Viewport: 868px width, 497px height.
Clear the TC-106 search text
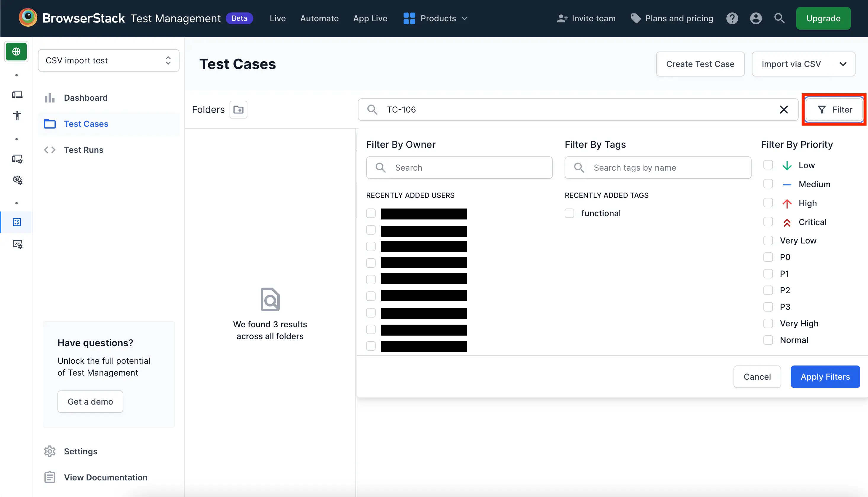tap(784, 110)
